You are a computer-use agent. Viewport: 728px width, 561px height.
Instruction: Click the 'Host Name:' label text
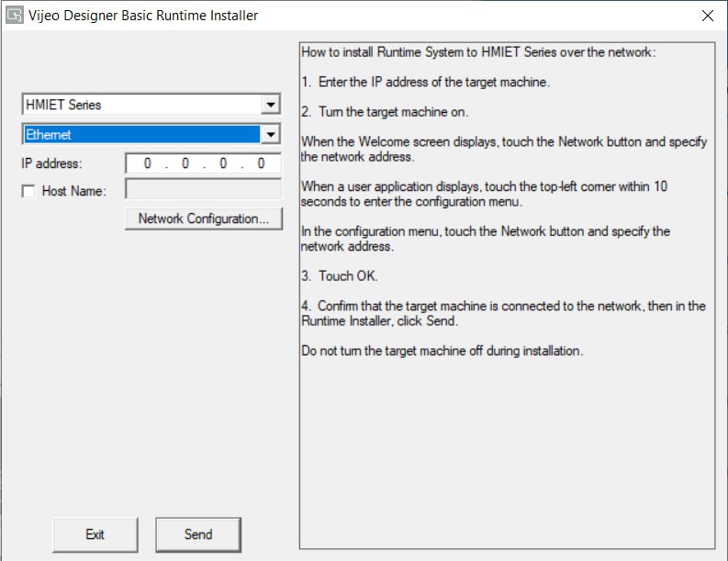point(73,191)
